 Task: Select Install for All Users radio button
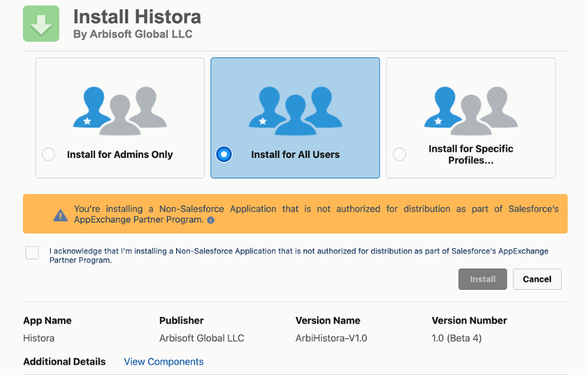(224, 154)
